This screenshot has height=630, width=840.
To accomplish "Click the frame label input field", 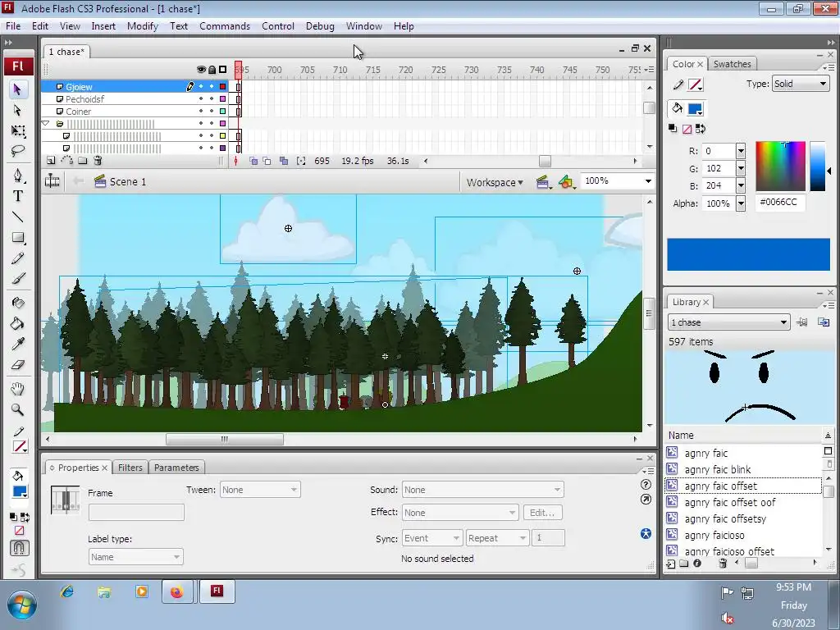I will (x=136, y=512).
